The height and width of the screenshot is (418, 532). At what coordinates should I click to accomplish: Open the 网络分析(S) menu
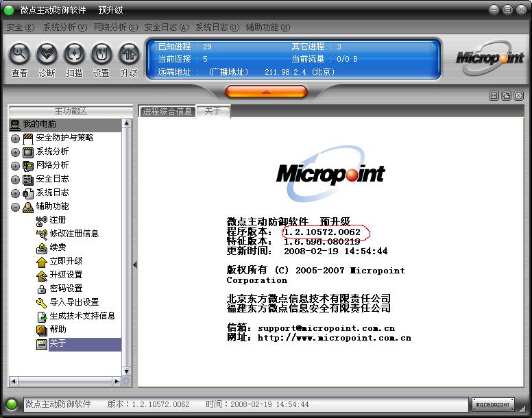coord(116,27)
